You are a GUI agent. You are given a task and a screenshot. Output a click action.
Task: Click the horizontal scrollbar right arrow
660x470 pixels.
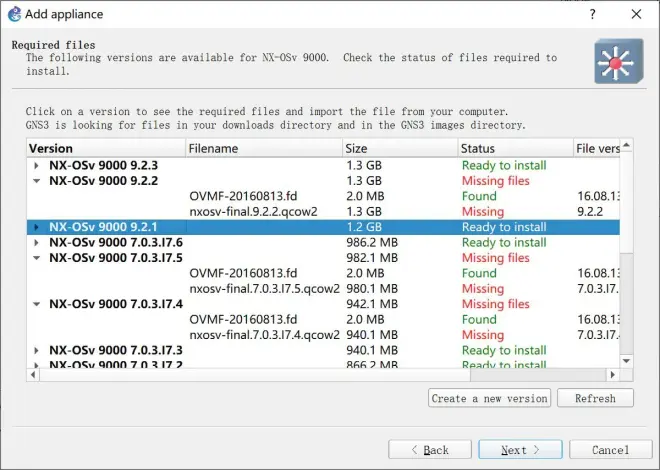tap(613, 374)
